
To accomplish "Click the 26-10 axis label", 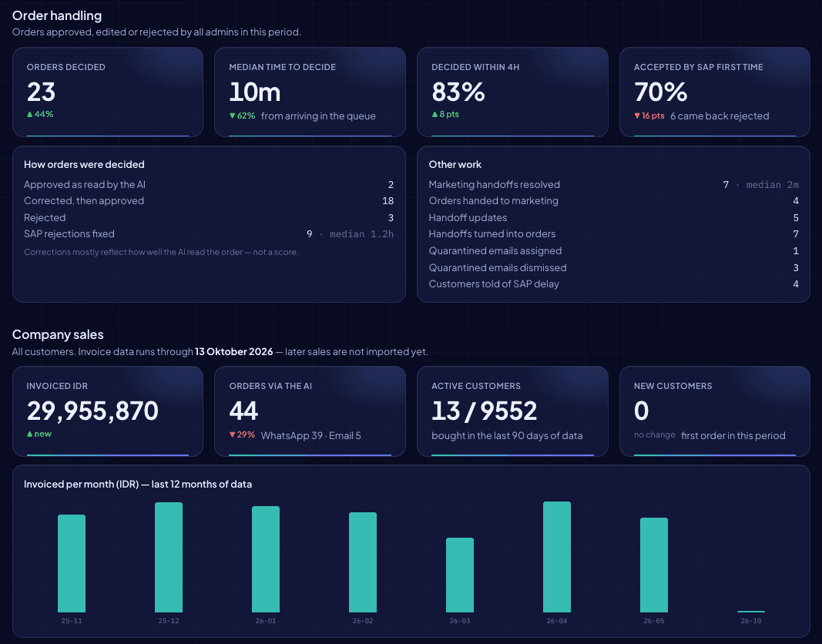I will click(x=750, y=621).
